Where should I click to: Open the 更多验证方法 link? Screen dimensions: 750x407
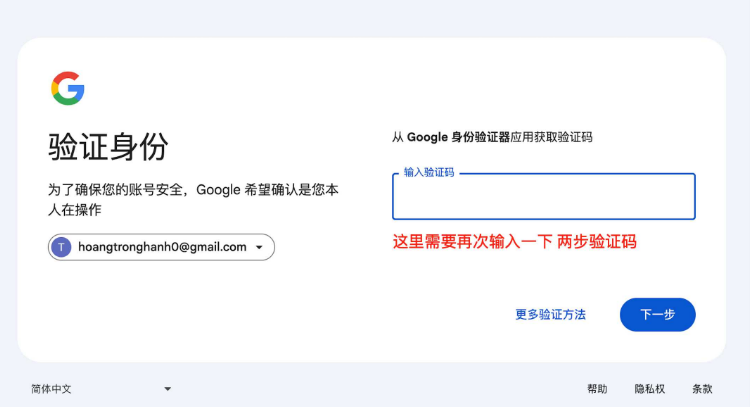click(550, 314)
